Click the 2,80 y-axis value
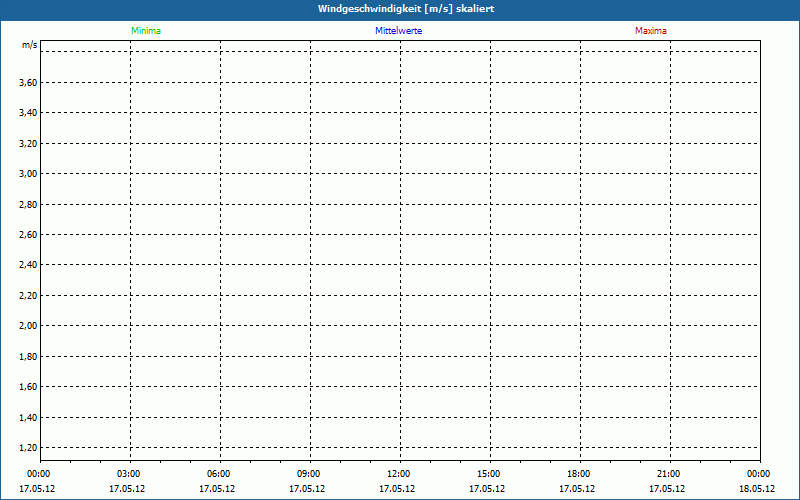 (28, 204)
